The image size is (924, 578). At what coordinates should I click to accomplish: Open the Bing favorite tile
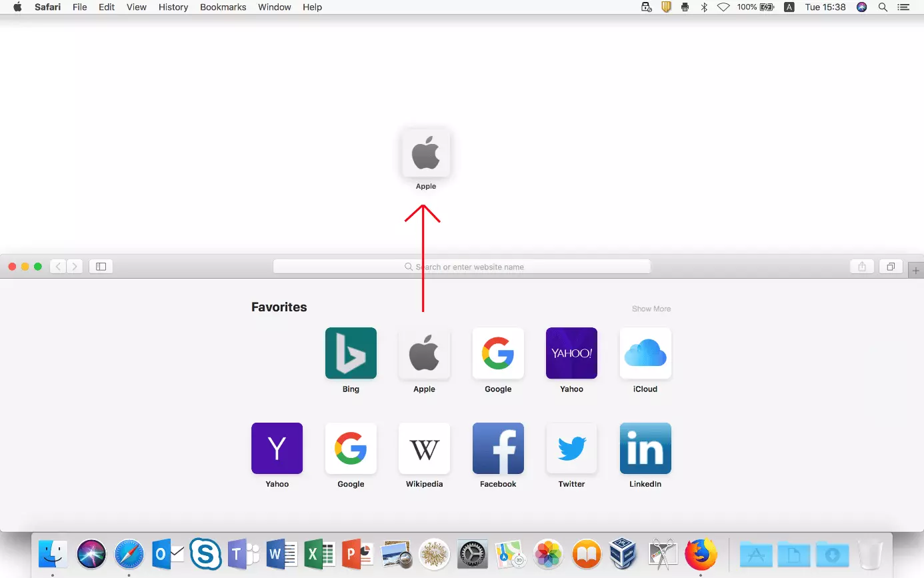[x=351, y=353]
